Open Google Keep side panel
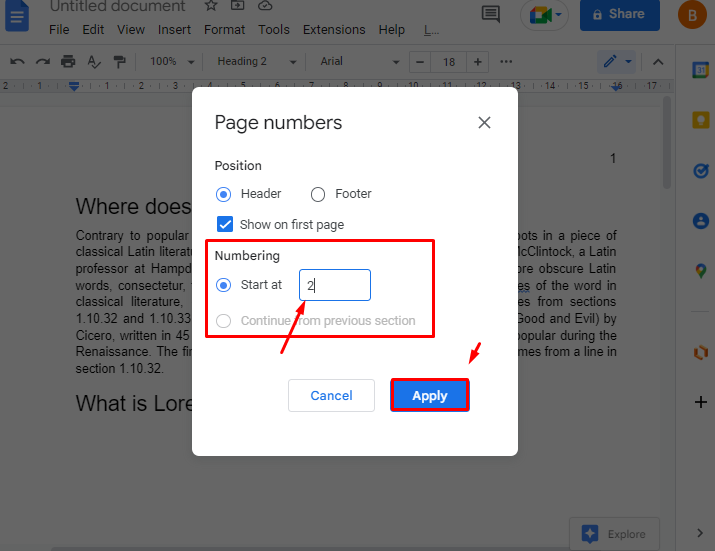Viewport: 715px width, 551px height. [700, 120]
